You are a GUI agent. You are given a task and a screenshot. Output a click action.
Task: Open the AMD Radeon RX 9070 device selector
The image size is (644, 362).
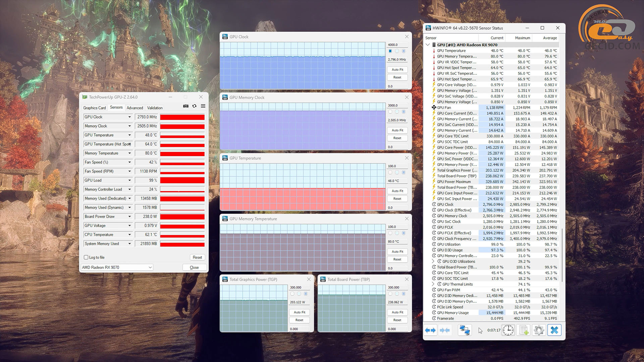point(117,267)
